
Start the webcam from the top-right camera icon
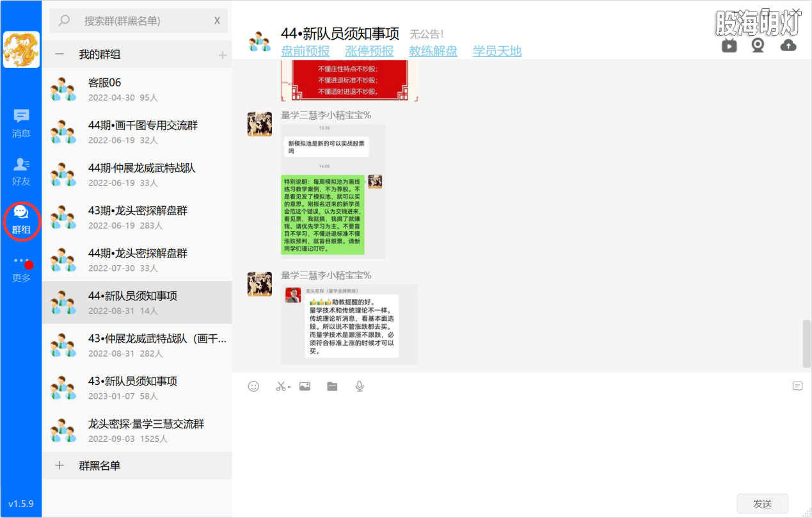pos(758,45)
